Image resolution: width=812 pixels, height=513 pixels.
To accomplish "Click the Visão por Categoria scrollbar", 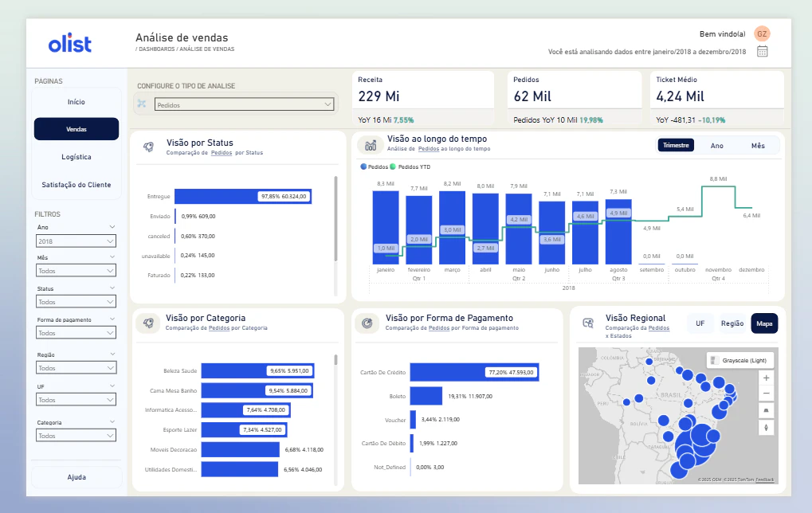I will click(x=335, y=360).
